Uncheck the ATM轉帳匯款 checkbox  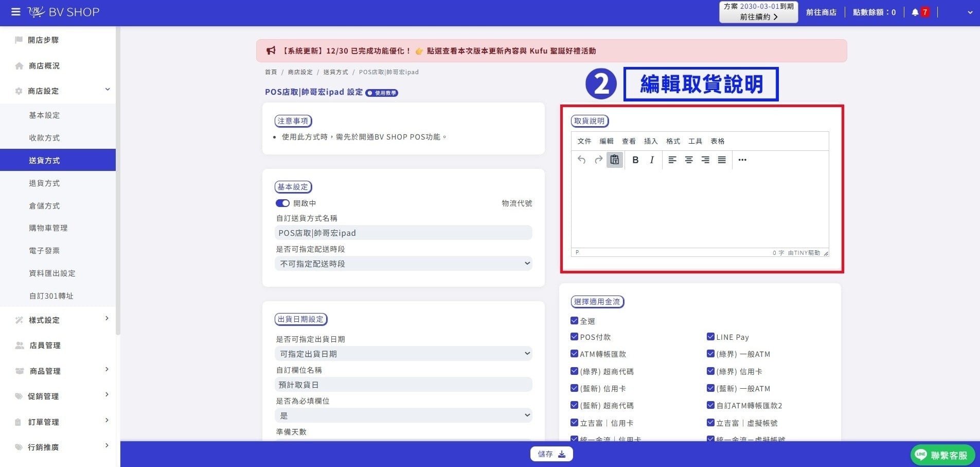(x=574, y=354)
